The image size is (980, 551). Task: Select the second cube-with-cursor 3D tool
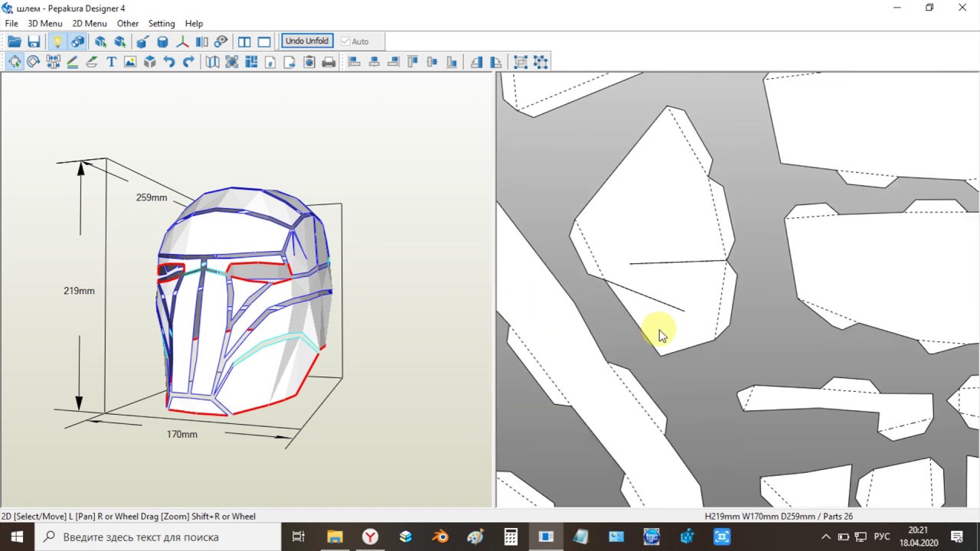point(120,41)
